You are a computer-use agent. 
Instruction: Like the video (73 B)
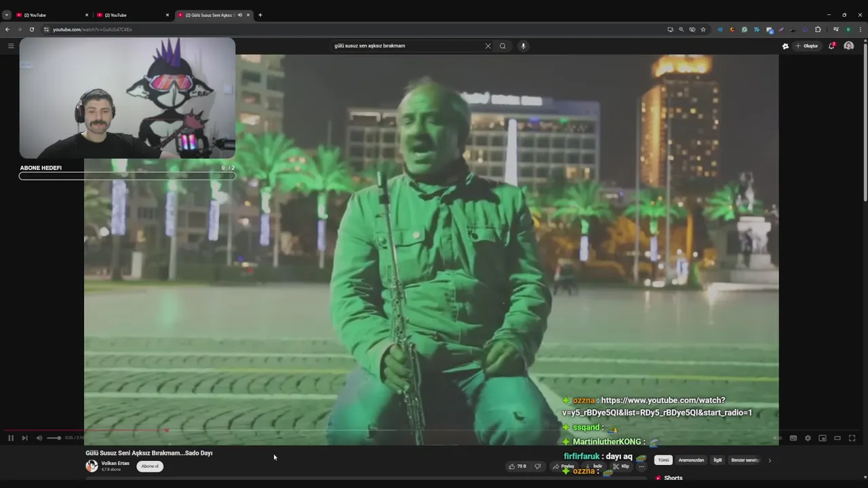pos(517,466)
